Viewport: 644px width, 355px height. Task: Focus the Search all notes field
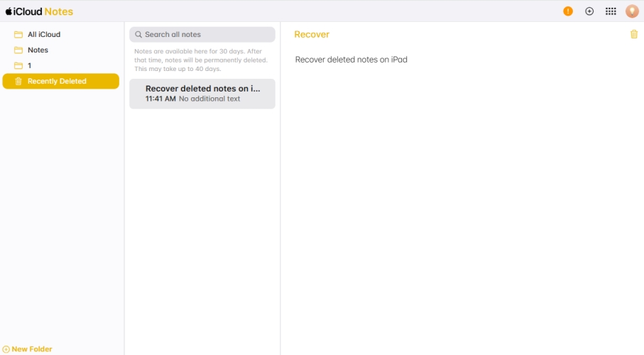click(x=202, y=35)
